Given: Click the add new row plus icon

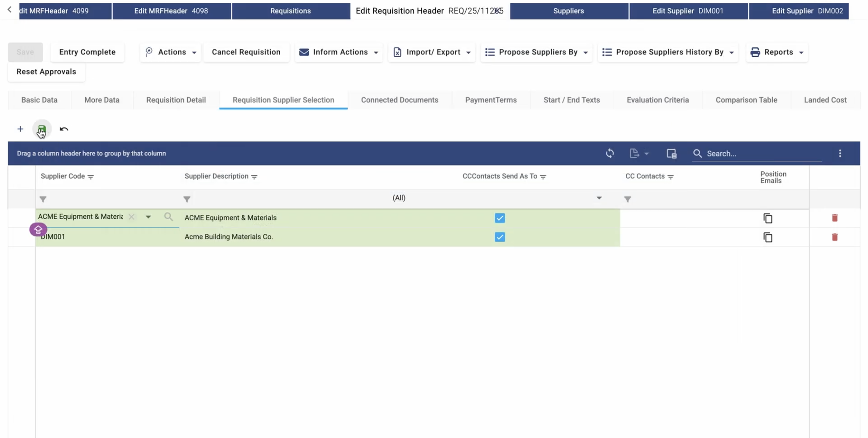Looking at the screenshot, I should tap(20, 129).
